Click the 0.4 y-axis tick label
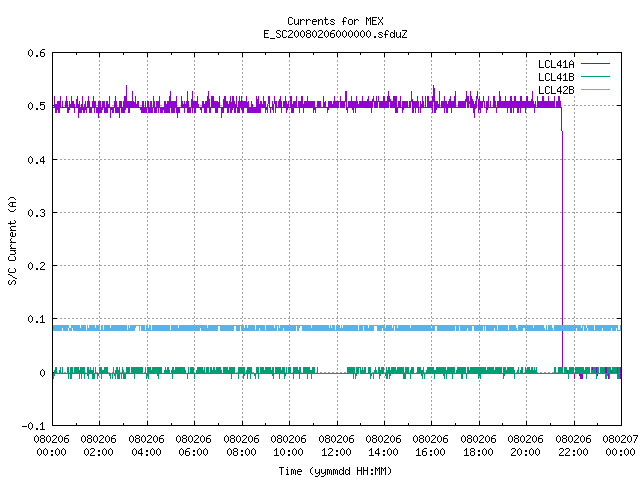 [x=36, y=160]
